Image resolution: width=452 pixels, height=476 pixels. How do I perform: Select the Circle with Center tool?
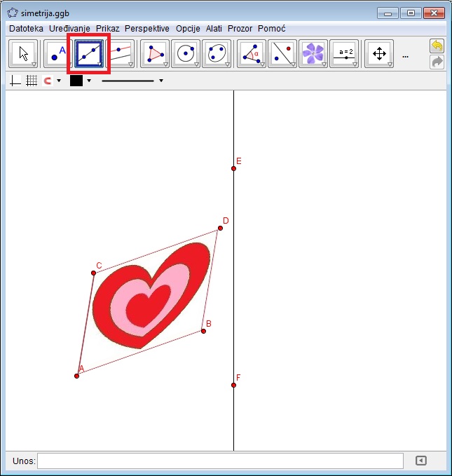tap(186, 53)
